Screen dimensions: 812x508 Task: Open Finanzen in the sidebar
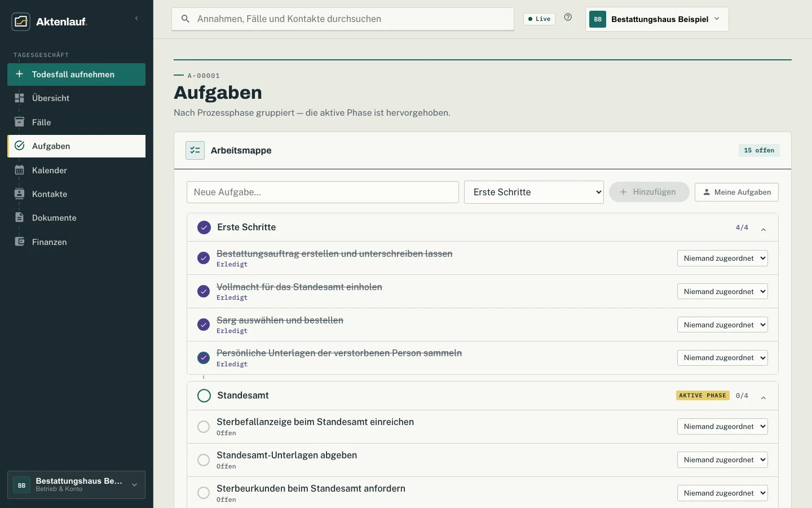coord(76,242)
